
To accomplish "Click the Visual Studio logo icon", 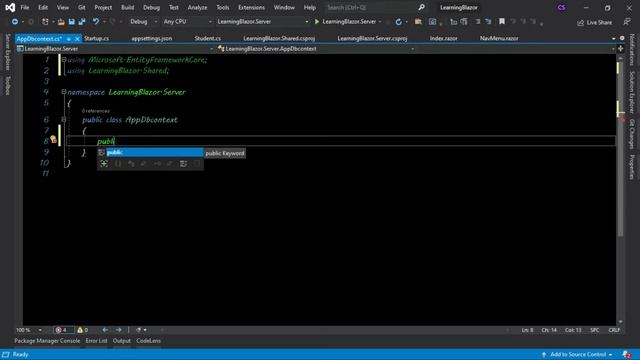I will 10,7.
